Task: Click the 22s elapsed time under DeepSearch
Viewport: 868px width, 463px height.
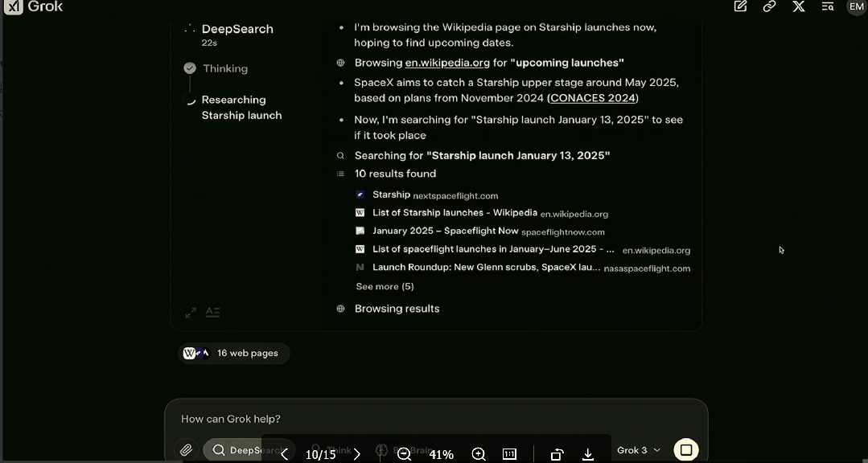Action: [x=208, y=43]
